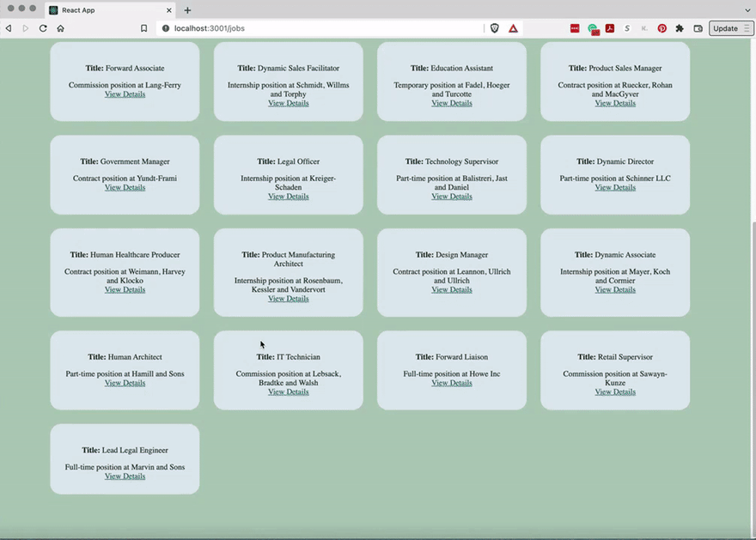Viewport: 756px width, 540px height.
Task: View Details for Dynamic Associate job
Action: click(x=615, y=289)
